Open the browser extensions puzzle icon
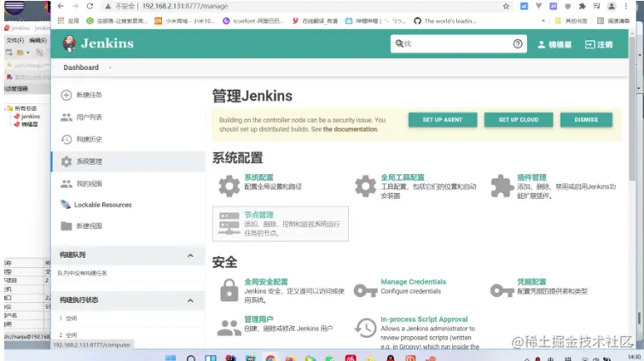This screenshot has height=361, width=644. pyautogui.click(x=582, y=6)
